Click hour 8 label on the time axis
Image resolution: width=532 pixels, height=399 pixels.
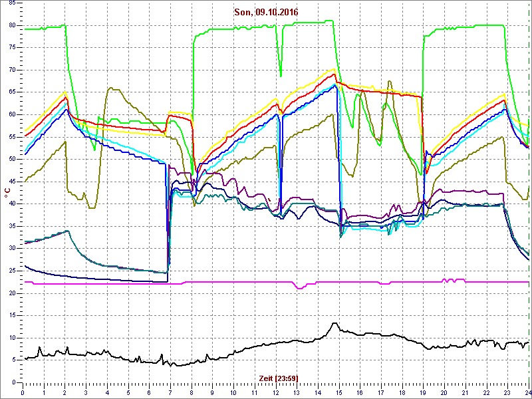point(192,392)
